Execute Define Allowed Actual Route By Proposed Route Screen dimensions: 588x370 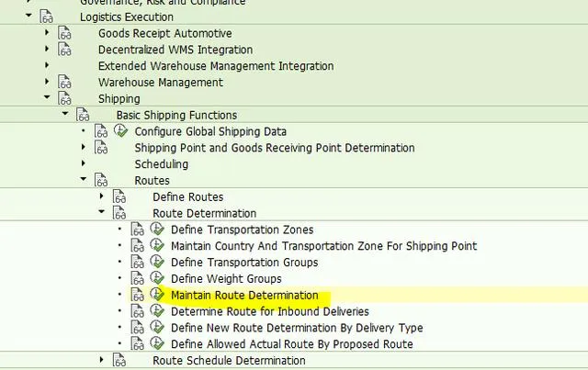click(x=156, y=344)
